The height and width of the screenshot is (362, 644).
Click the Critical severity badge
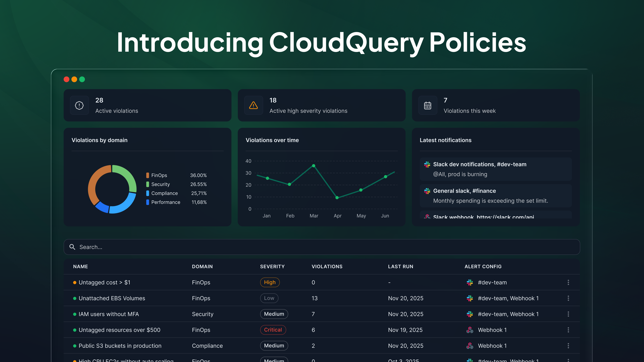coord(273,330)
